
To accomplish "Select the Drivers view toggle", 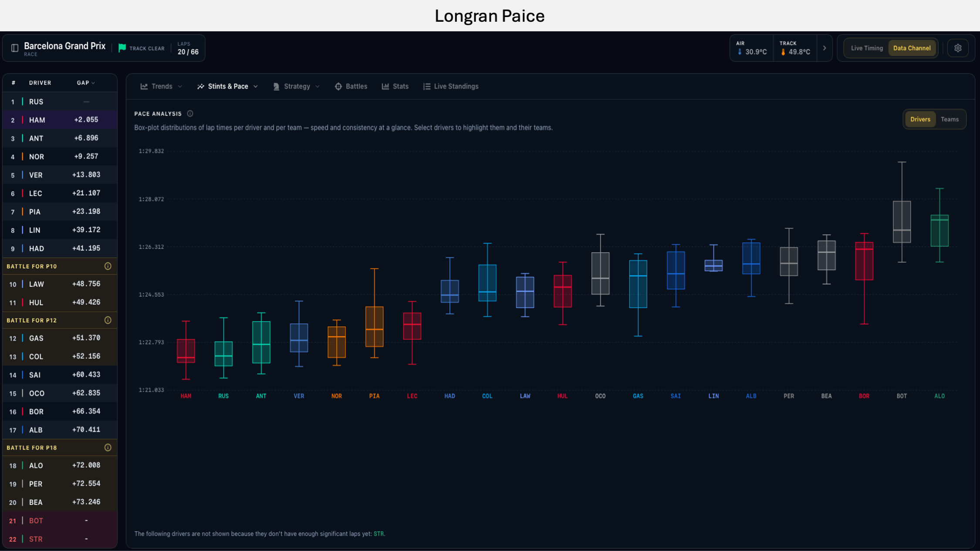I will [x=920, y=119].
